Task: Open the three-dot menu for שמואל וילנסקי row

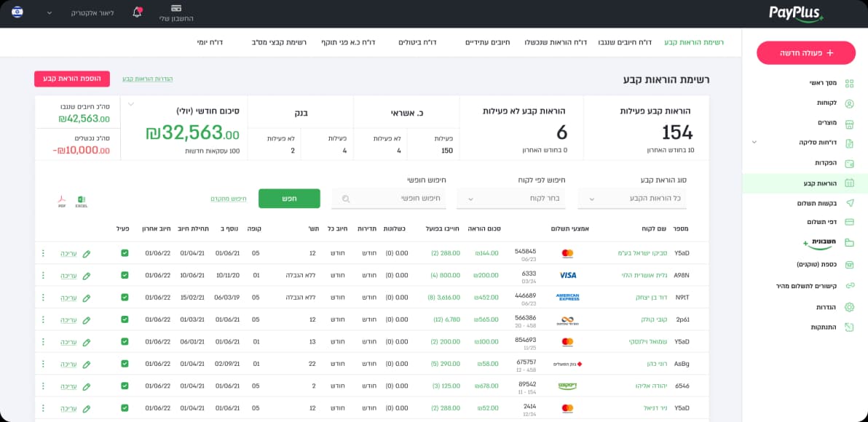Action: pyautogui.click(x=43, y=342)
